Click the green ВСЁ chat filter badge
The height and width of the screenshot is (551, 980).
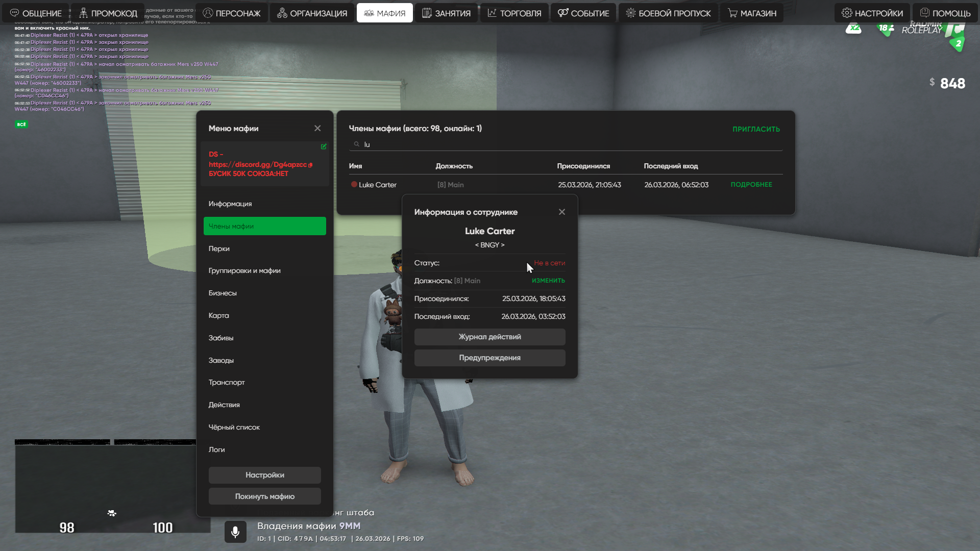(x=21, y=124)
